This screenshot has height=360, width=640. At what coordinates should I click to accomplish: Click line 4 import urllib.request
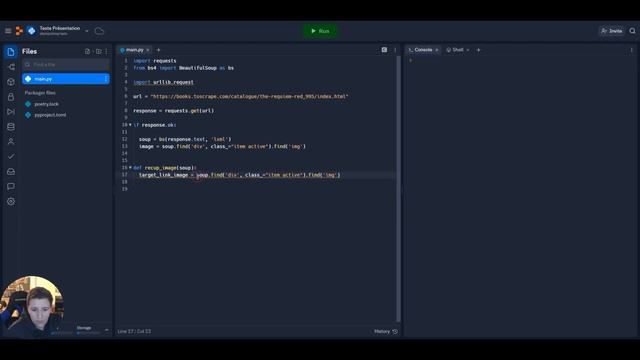(163, 82)
